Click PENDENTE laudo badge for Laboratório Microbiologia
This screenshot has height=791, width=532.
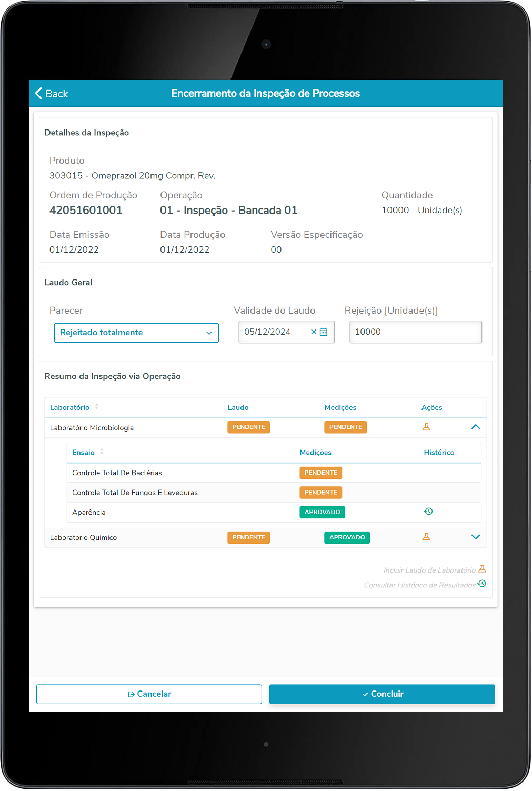tap(248, 427)
